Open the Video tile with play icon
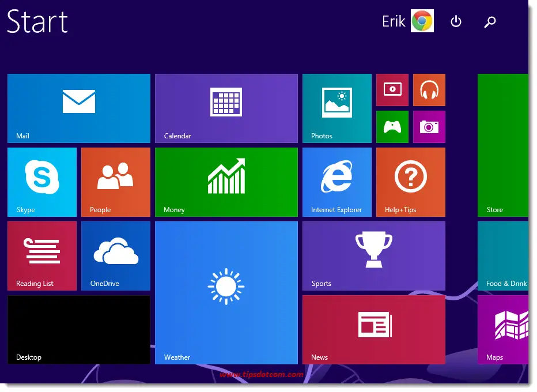537x392 pixels. 392,90
